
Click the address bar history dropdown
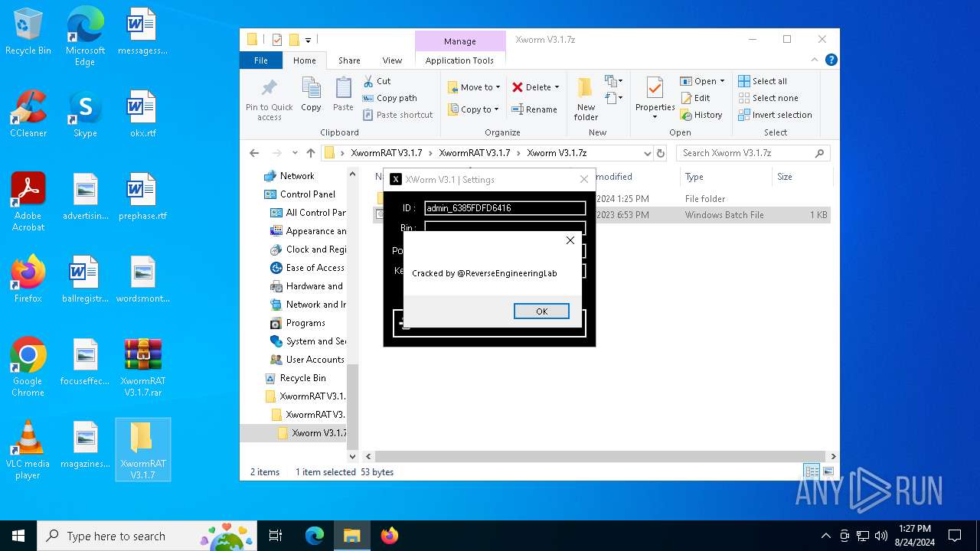[647, 153]
